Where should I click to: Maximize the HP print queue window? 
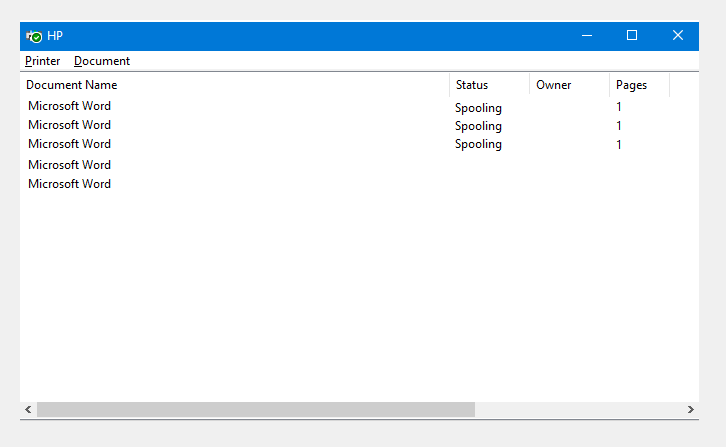(x=632, y=36)
